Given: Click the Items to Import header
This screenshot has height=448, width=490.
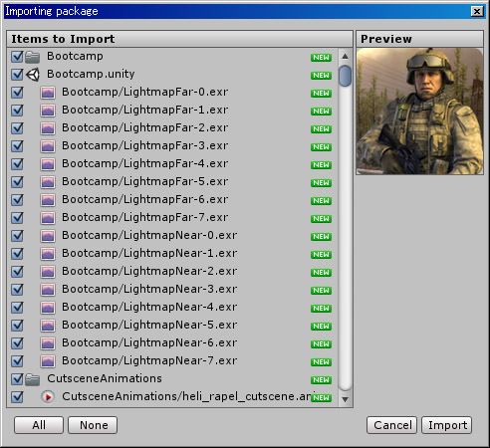Looking at the screenshot, I should (179, 39).
